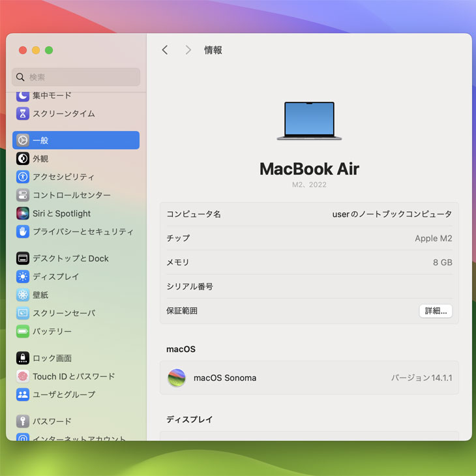Select the 一般 gear icon
Image resolution: width=476 pixels, height=476 pixels.
coord(23,140)
